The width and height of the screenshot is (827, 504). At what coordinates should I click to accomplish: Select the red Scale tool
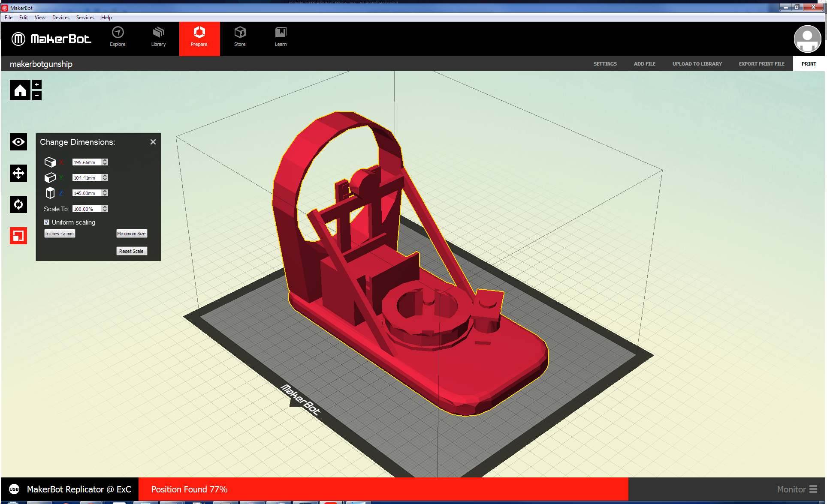pos(18,236)
